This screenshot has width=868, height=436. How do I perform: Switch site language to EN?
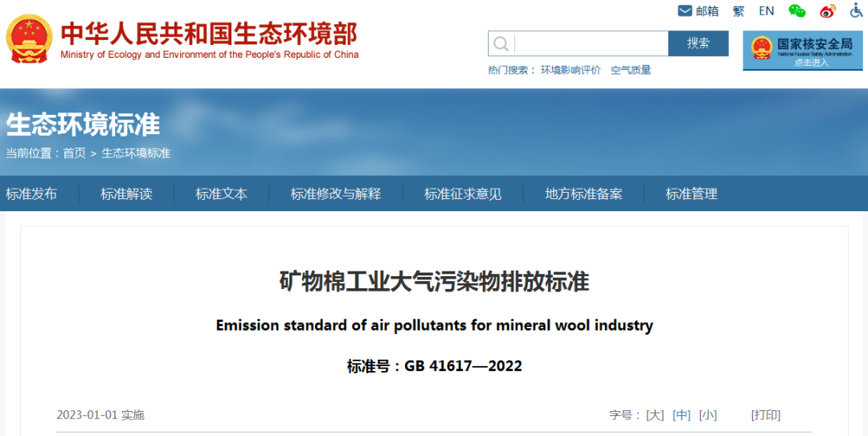pyautogui.click(x=766, y=10)
